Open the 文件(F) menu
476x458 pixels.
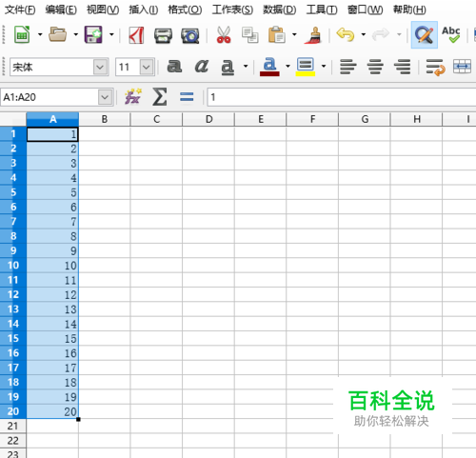(x=20, y=10)
